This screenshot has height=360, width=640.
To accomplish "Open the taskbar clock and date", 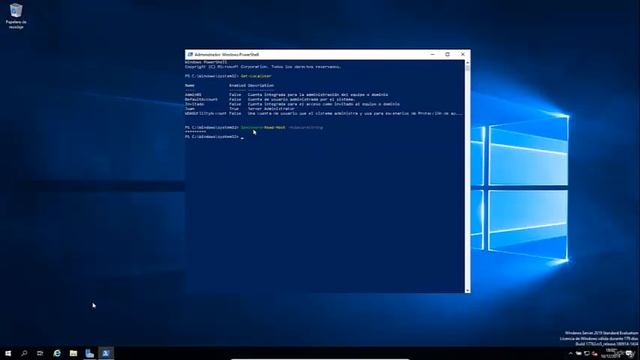I will (611, 353).
